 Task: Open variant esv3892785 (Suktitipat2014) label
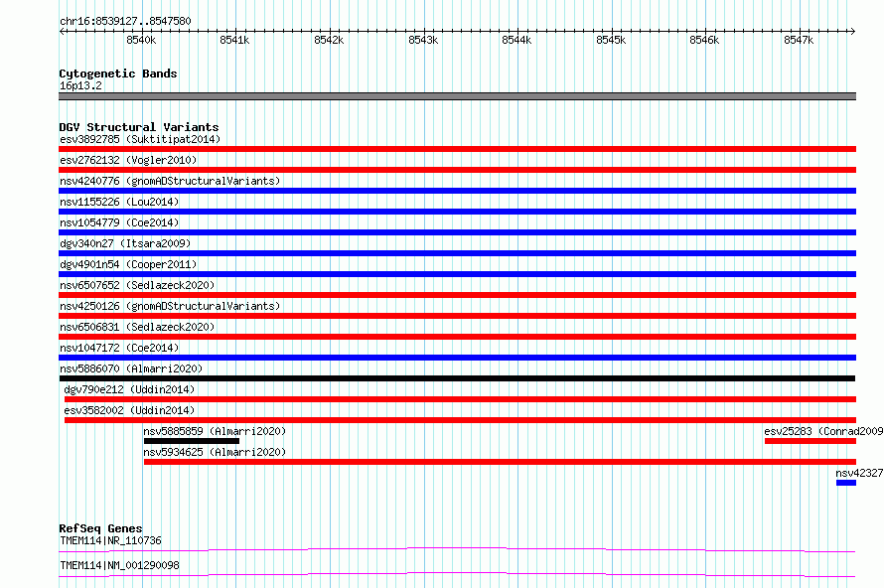pyautogui.click(x=140, y=139)
